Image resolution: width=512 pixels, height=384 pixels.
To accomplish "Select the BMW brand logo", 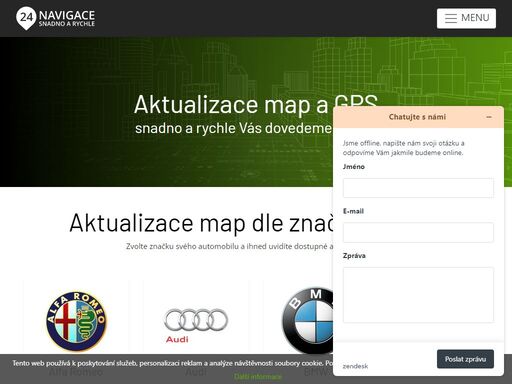I will pos(307,321).
